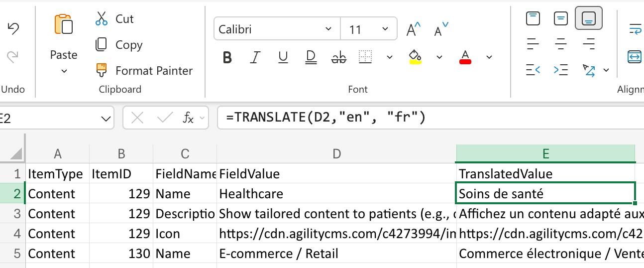
Task: Click the Copy button
Action: pos(119,45)
